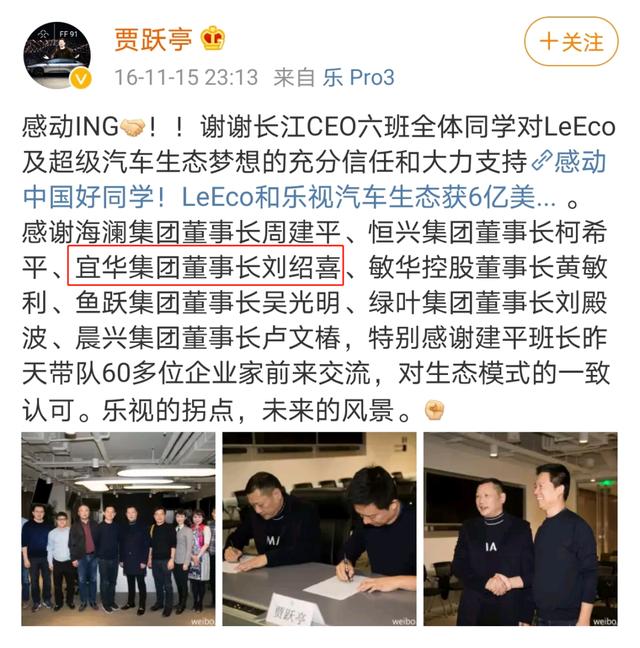Open the profile avatar showing FF 91
This screenshot has width=640, height=648.
[x=57, y=55]
